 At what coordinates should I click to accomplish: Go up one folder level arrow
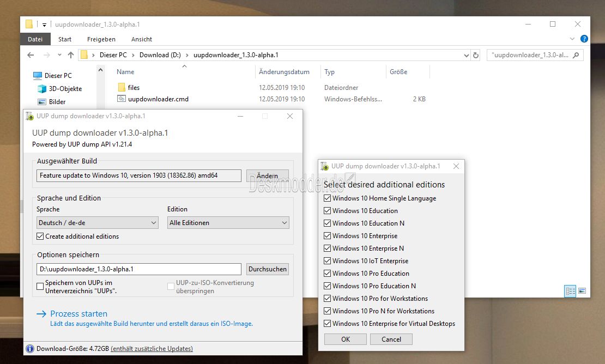coord(71,55)
